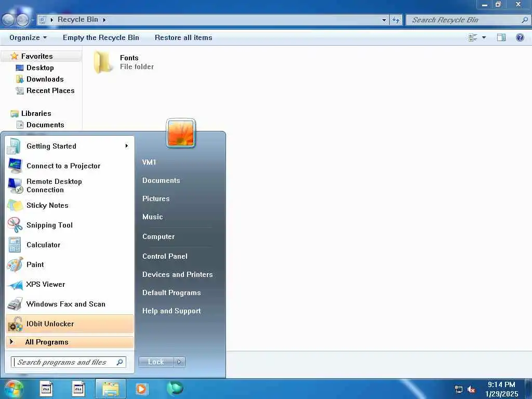
Task: Toggle the preview pane icon
Action: (501, 37)
